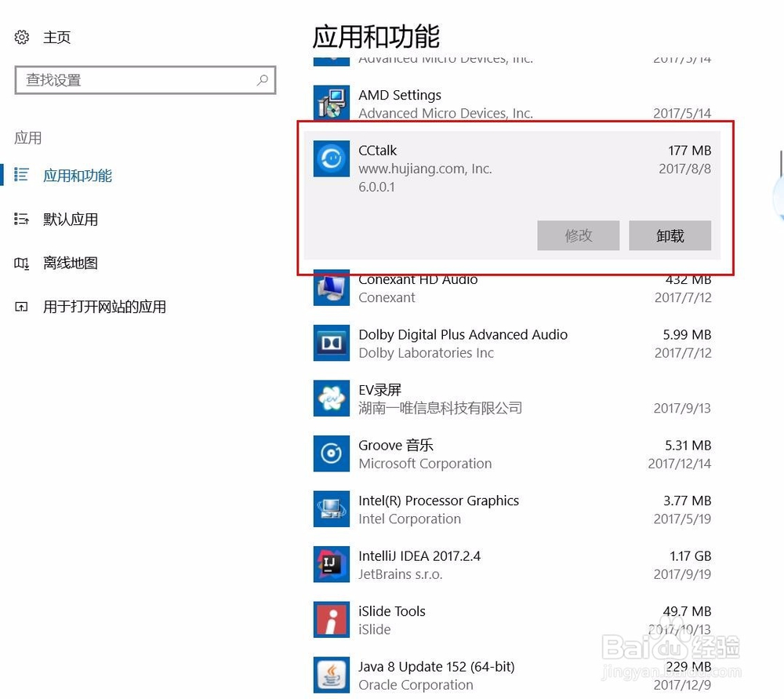This screenshot has width=784, height=699.
Task: Click the 应用和功能 list icon
Action: [x=21, y=175]
